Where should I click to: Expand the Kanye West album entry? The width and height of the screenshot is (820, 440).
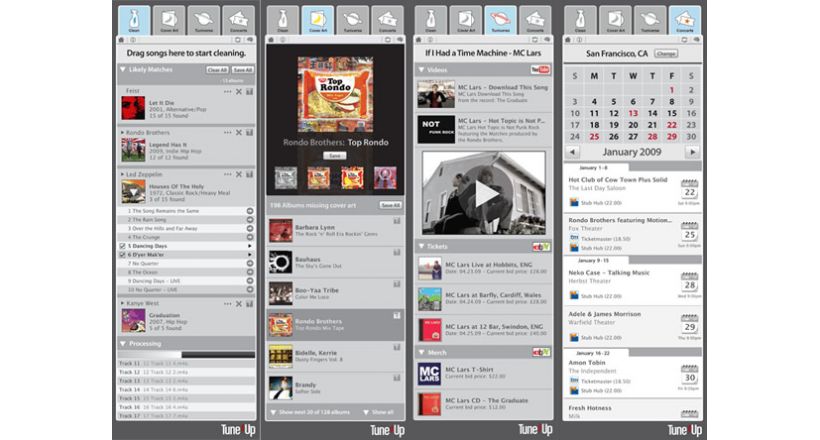[x=122, y=303]
